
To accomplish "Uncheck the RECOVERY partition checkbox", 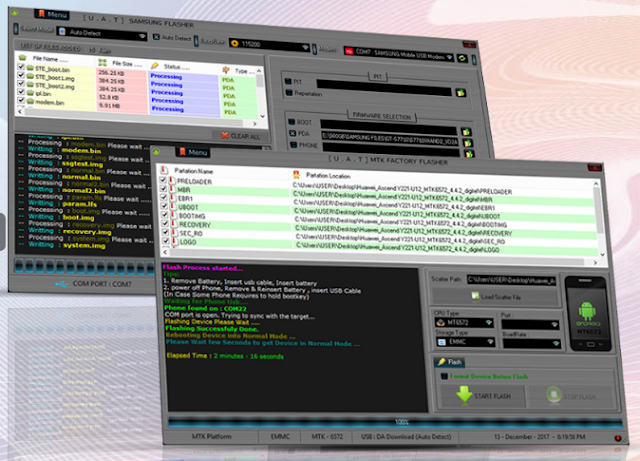I will pyautogui.click(x=165, y=223).
